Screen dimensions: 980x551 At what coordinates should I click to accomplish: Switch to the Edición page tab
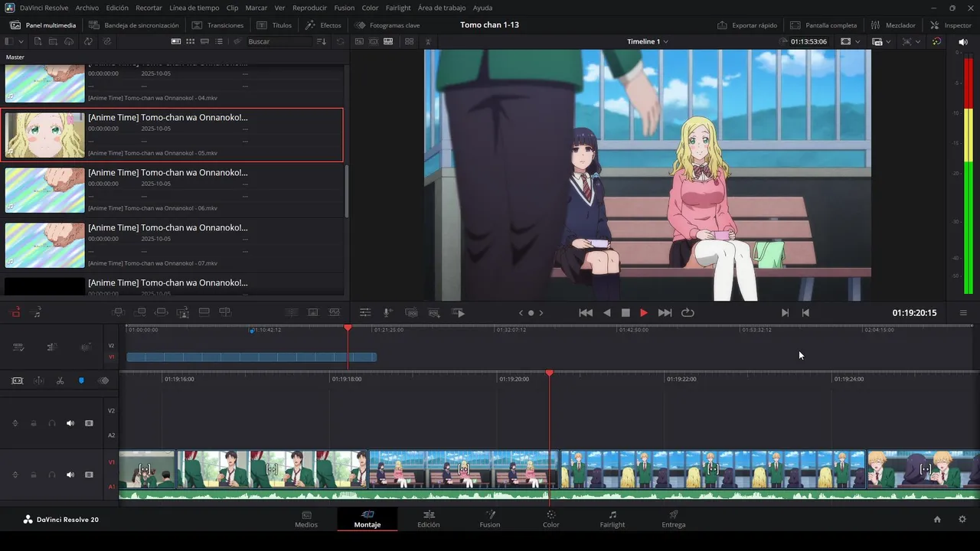click(x=429, y=520)
